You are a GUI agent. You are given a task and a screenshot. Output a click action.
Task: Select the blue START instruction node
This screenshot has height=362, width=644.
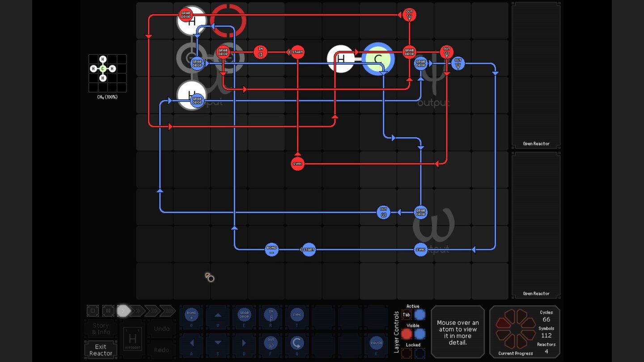tap(309, 249)
